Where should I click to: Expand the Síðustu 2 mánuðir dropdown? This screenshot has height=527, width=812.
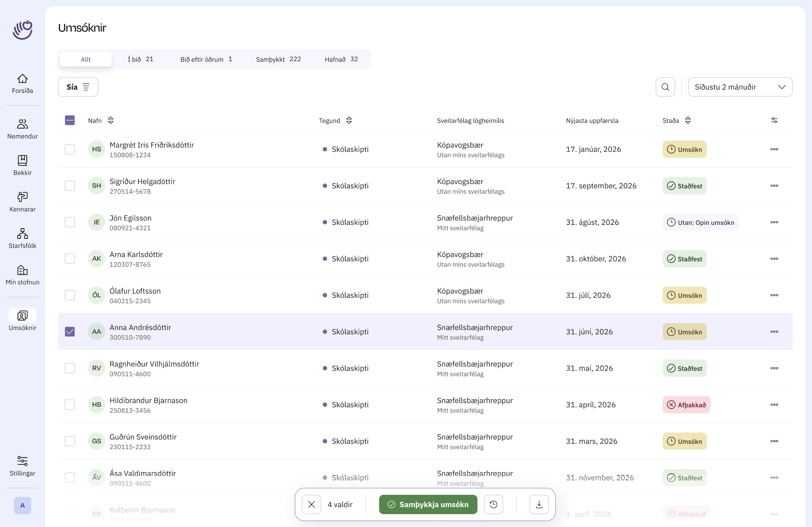[x=740, y=87]
